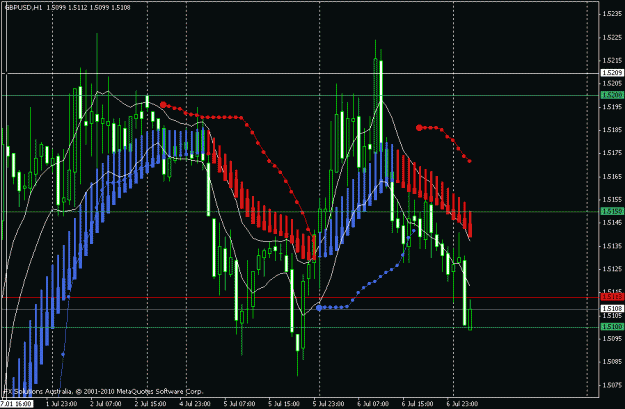Click the green 1.5150 price level label
625x409 pixels.
click(612, 211)
